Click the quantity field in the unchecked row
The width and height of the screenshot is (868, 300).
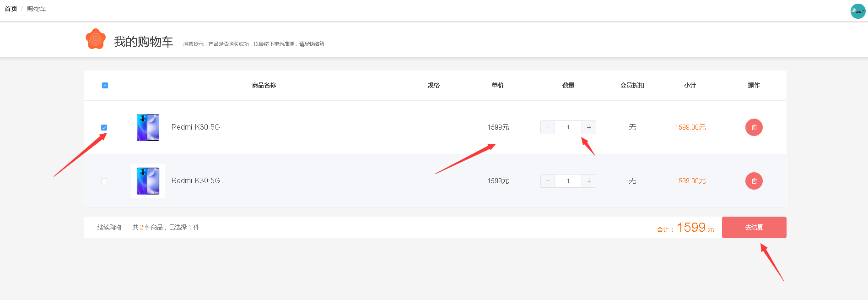(568, 181)
